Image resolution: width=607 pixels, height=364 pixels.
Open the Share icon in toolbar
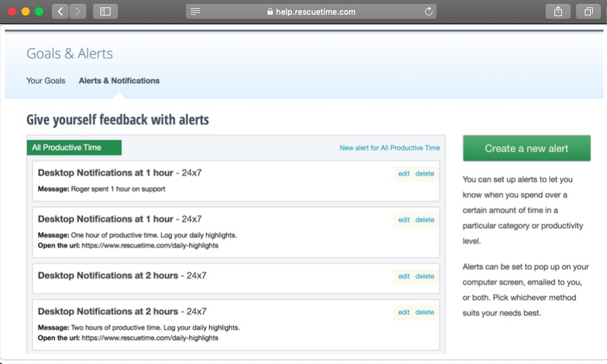(x=558, y=11)
